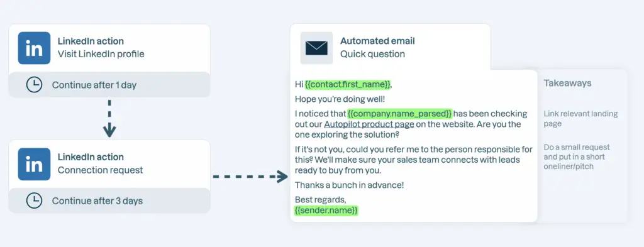Select the {{company.name_parsed}} variable tag
This screenshot has width=644, height=247.
pyautogui.click(x=399, y=113)
